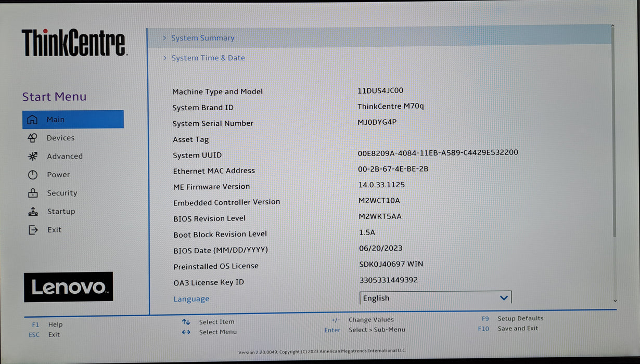Viewport: 640px width, 364px height.
Task: Select the Language setting label
Action: [191, 299]
